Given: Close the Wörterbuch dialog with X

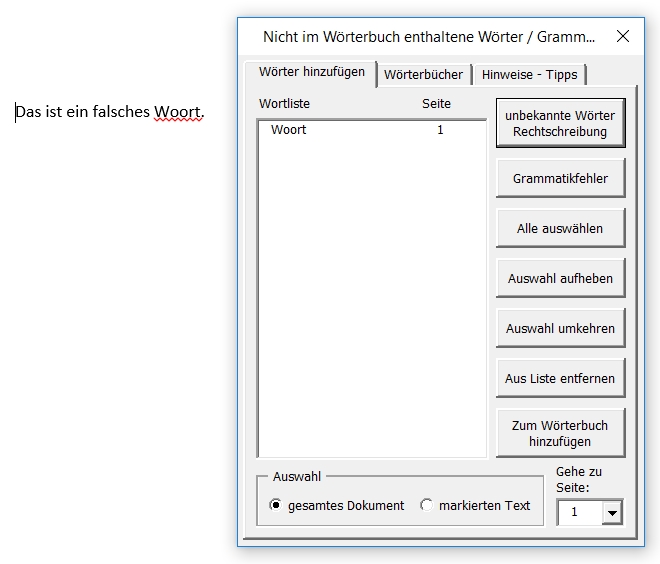Looking at the screenshot, I should [622, 37].
